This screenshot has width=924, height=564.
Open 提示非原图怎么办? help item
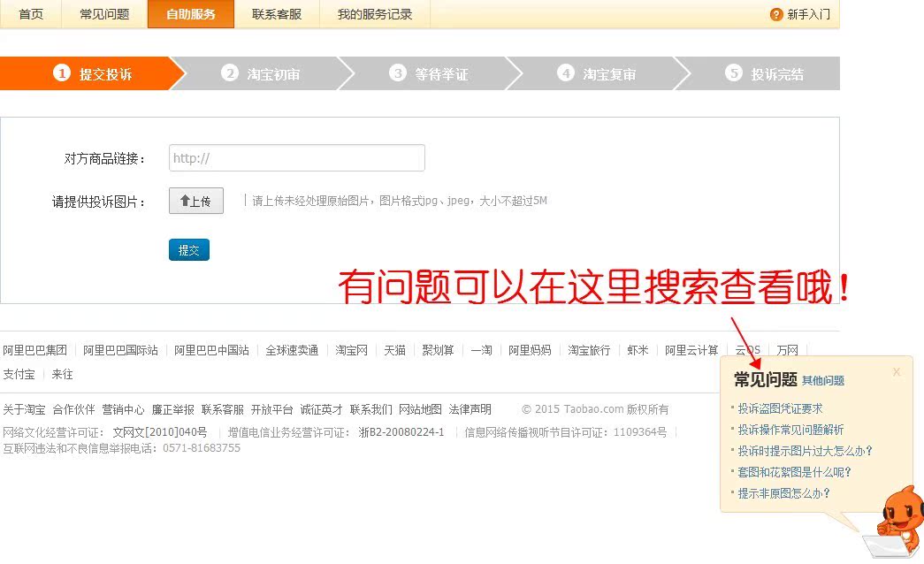click(x=783, y=493)
